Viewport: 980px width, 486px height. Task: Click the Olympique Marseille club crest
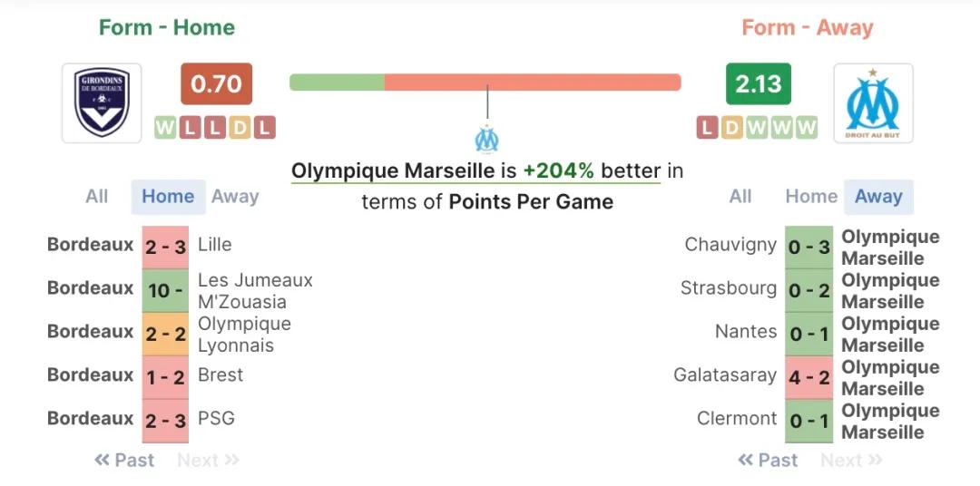pyautogui.click(x=873, y=103)
